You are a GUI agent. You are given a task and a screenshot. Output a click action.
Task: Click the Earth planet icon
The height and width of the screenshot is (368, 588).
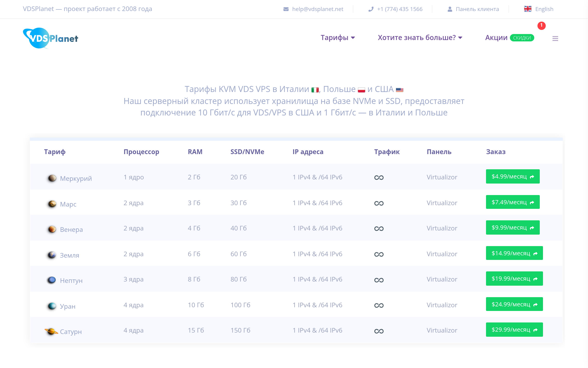pos(52,255)
